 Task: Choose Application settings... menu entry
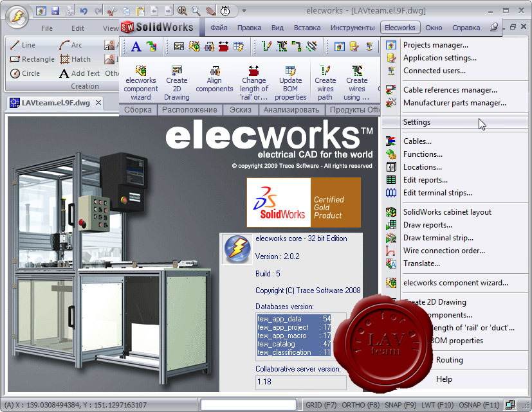tap(455, 58)
